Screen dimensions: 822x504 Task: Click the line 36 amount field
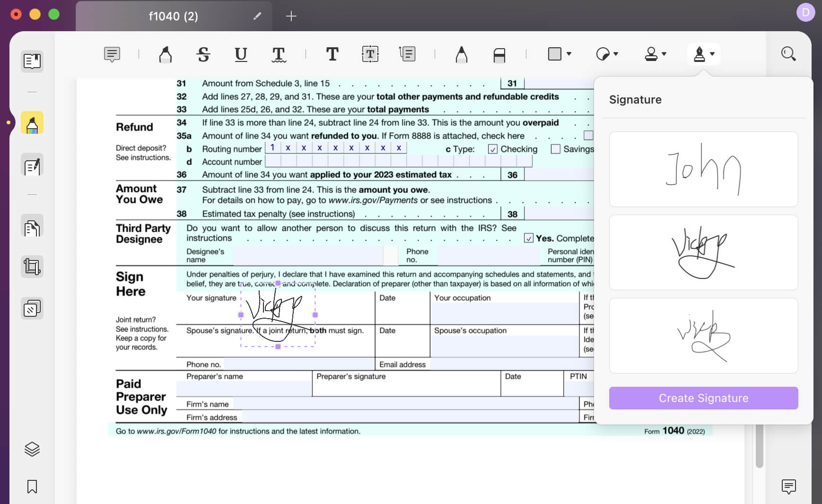tap(559, 175)
